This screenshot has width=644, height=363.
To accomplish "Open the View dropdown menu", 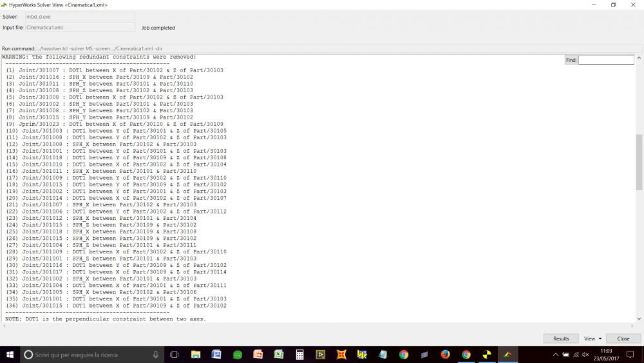I will (x=592, y=338).
